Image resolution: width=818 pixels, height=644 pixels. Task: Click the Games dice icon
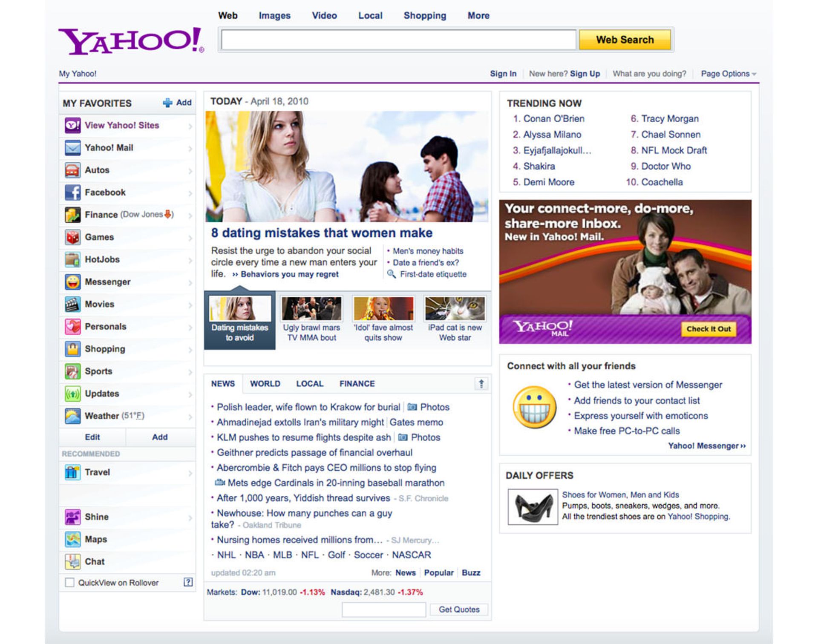tap(72, 237)
